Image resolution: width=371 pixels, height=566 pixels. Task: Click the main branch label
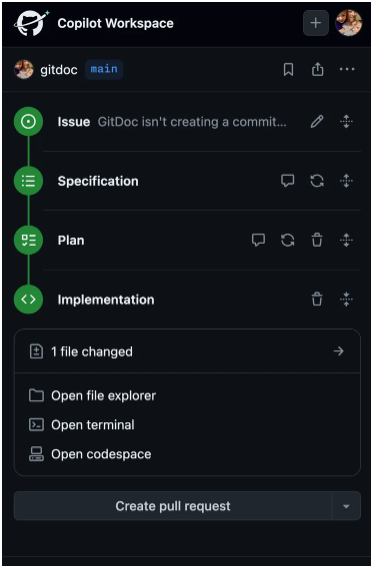click(104, 69)
